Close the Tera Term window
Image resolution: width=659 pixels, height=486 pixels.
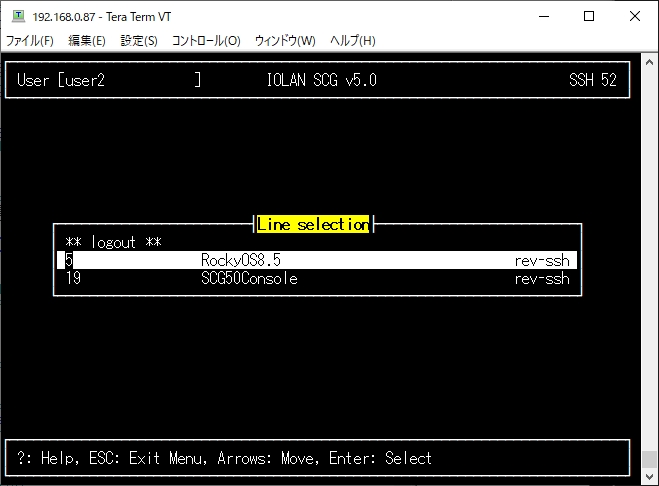point(635,16)
